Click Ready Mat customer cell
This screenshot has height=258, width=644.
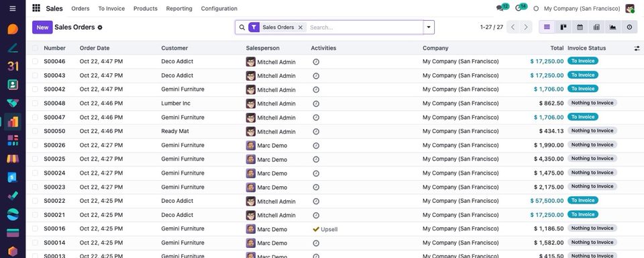tap(175, 131)
